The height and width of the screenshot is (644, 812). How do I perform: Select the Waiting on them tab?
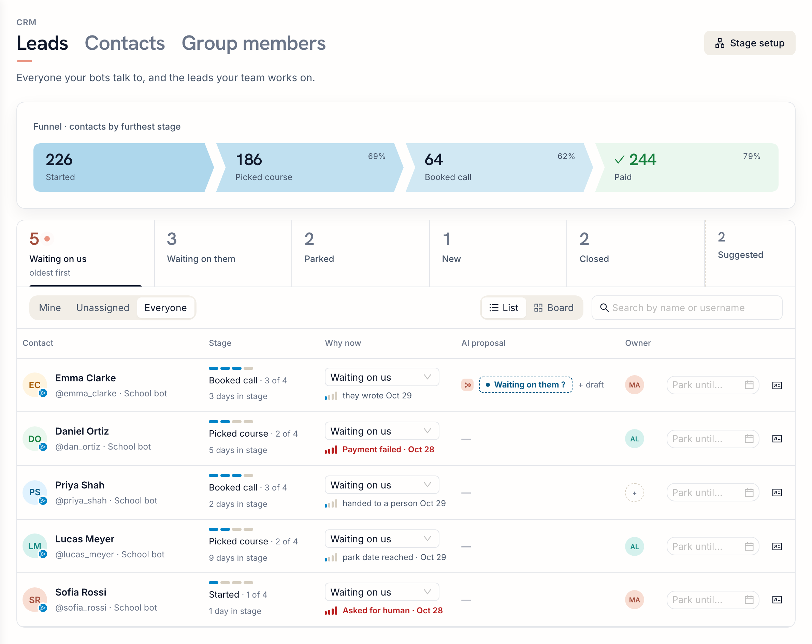click(x=223, y=253)
